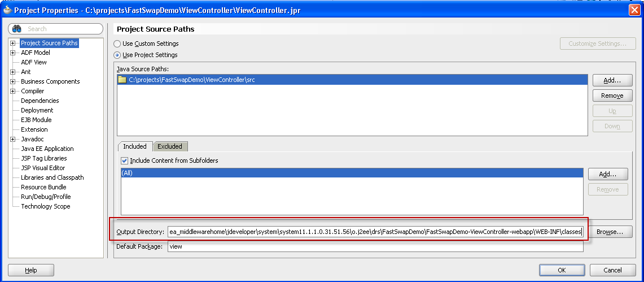Open Help for this dialog
The image size is (644, 282).
coord(31,270)
